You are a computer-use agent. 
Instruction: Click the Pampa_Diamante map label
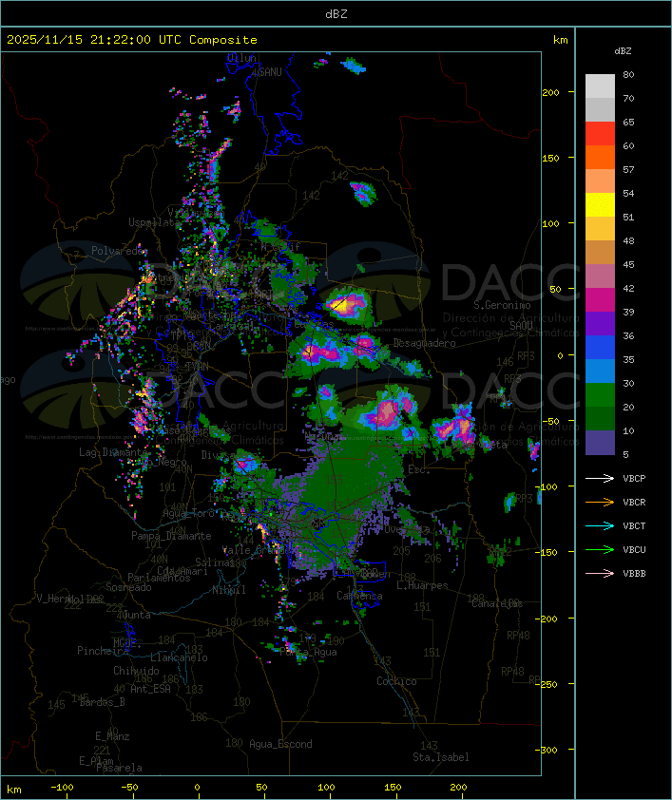coord(171,536)
